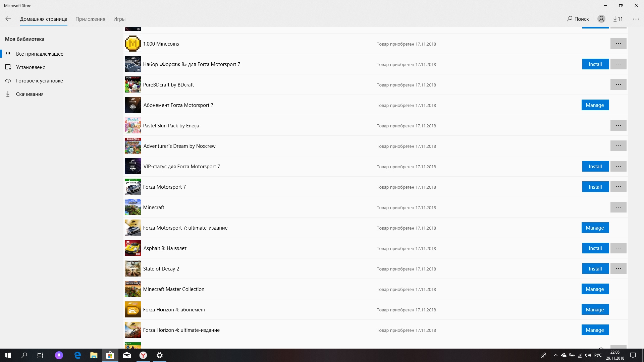The height and width of the screenshot is (362, 644).
Task: Select Установлено in the library sidebar
Action: click(31, 67)
